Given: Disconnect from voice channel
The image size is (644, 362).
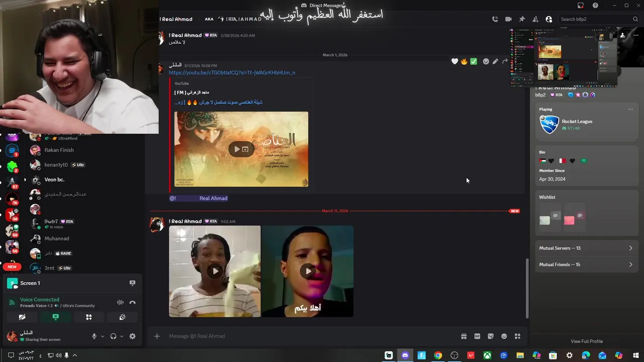Looking at the screenshot, I should [x=132, y=302].
